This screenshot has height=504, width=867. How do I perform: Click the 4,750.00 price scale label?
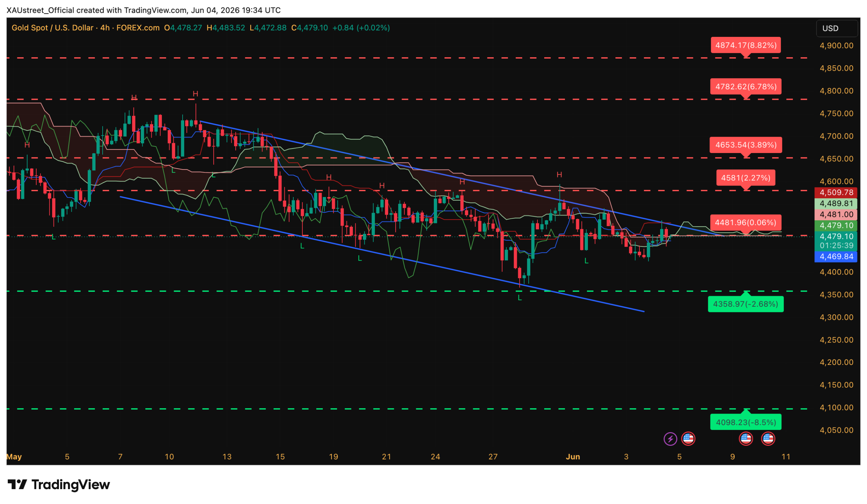837,114
